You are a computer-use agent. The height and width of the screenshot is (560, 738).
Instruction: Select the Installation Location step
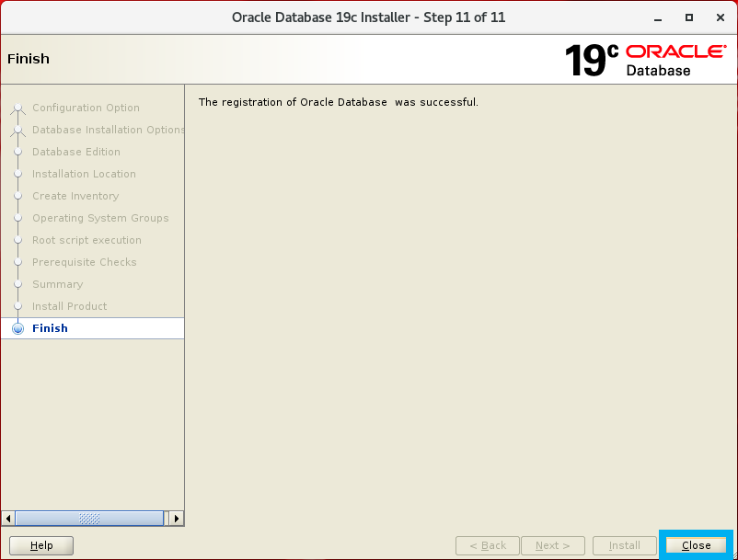(x=84, y=174)
